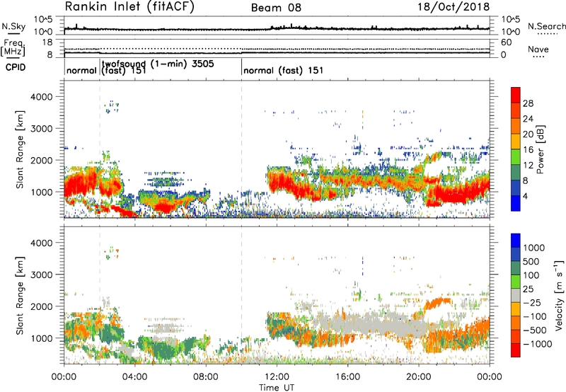
Task: Click the '12:00' time axis tick label
Action: (277, 377)
